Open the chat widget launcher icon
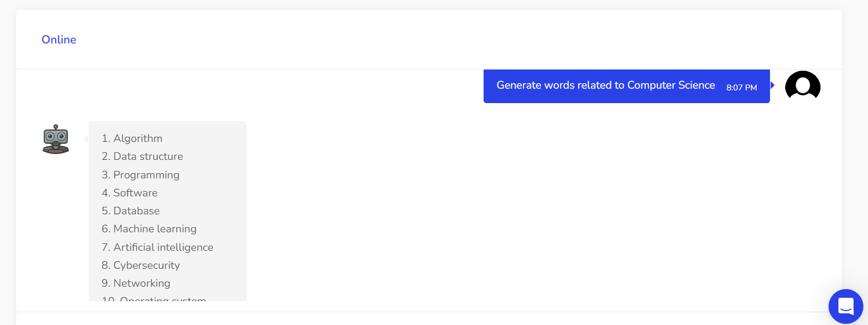The height and width of the screenshot is (325, 868). 845,306
